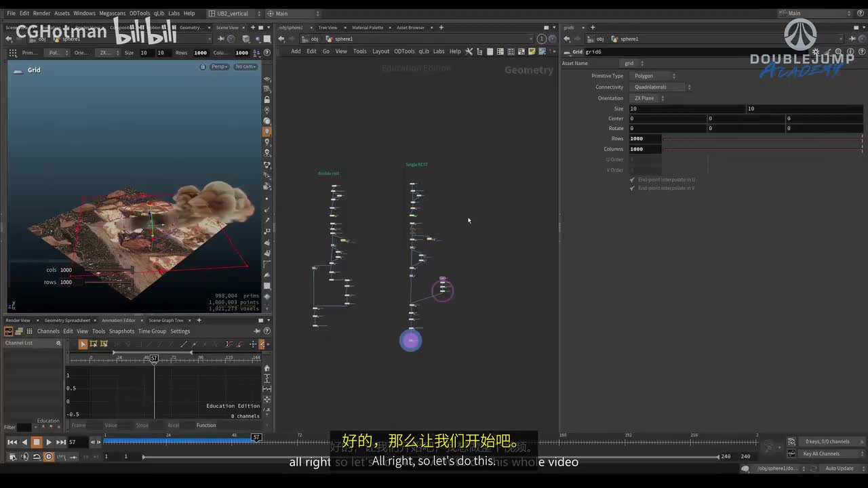Open the Main dropdown beside UB2_vertical
Viewport: 868px width, 488px height.
[293, 13]
